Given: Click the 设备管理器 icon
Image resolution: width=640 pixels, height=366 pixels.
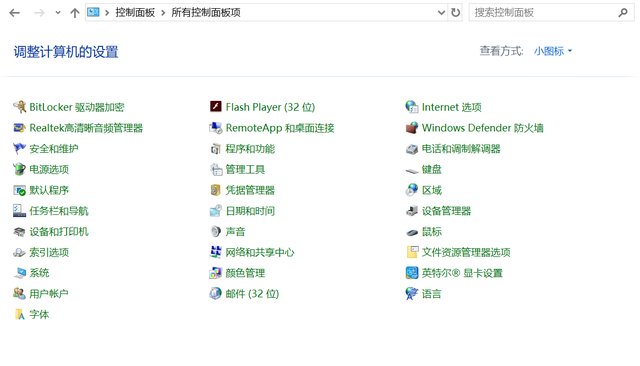Looking at the screenshot, I should [x=412, y=211].
